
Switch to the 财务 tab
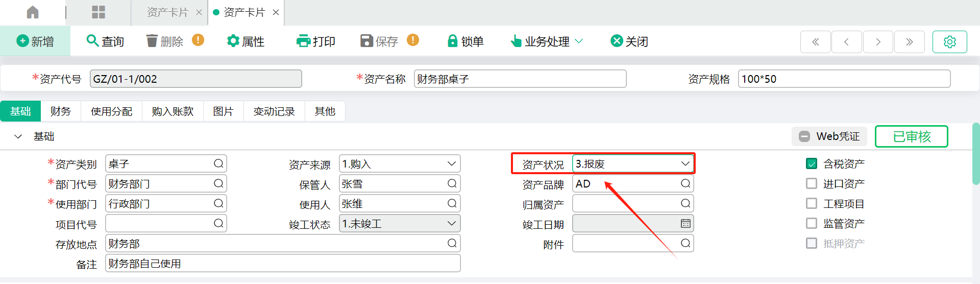(x=60, y=111)
